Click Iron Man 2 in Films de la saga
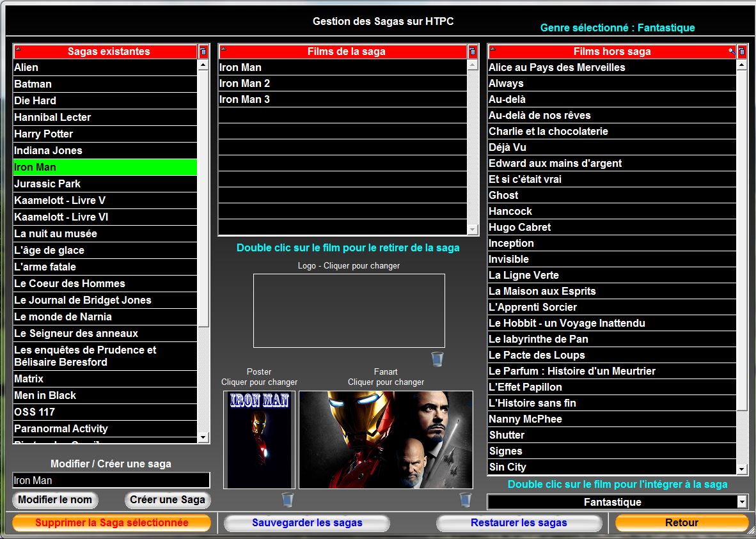The image size is (756, 539). click(343, 83)
